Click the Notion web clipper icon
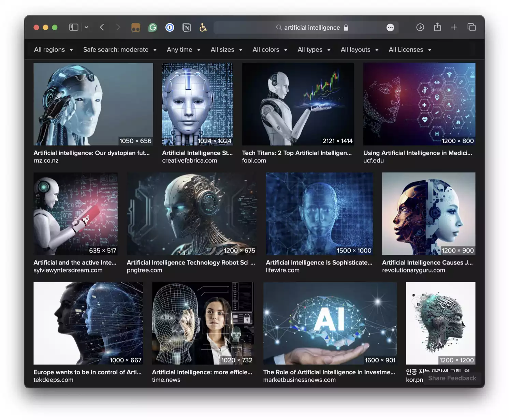Screen dimensions: 509x420 187,27
